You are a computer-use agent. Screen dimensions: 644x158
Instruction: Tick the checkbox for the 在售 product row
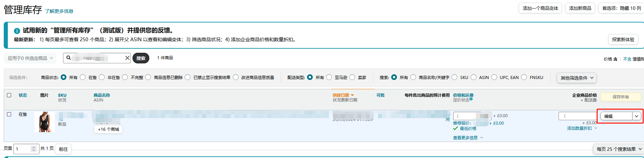click(9, 114)
